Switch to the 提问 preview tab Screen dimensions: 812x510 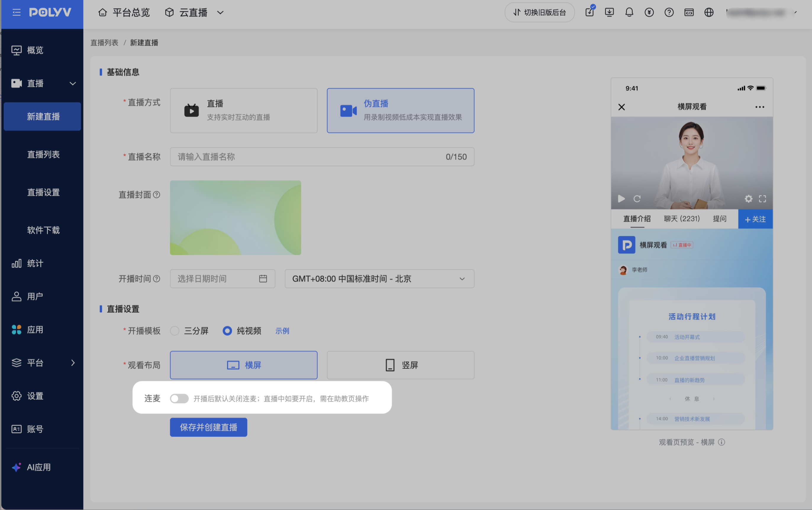(x=720, y=219)
